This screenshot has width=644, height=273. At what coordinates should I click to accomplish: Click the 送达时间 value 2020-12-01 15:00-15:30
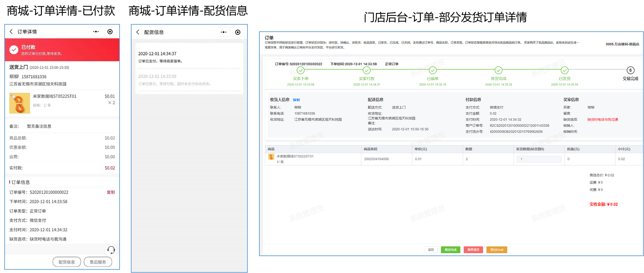tap(410, 129)
